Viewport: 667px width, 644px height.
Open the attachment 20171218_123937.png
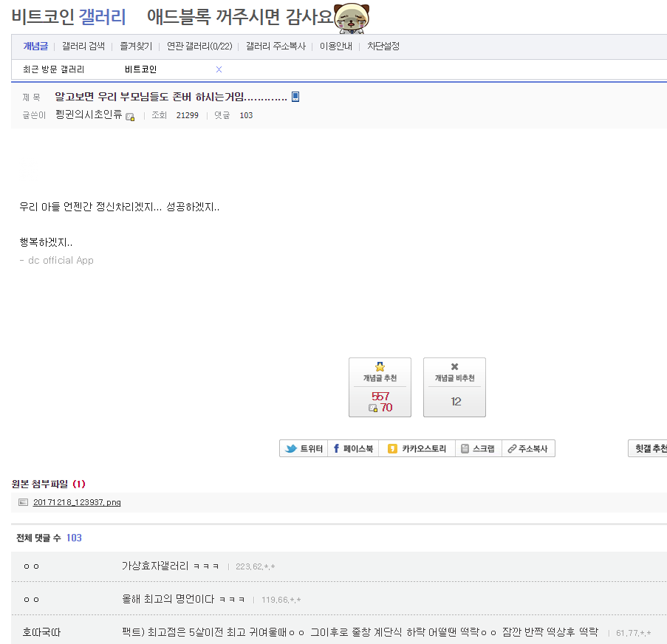coord(76,501)
